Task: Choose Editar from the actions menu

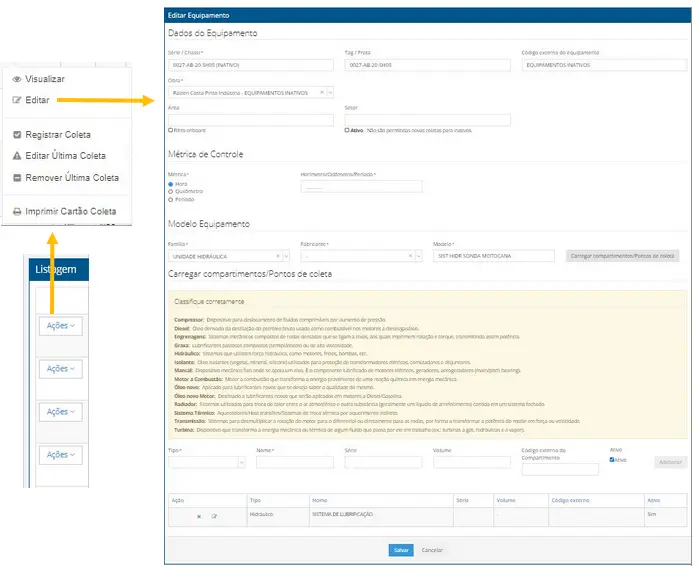Action: (x=37, y=100)
